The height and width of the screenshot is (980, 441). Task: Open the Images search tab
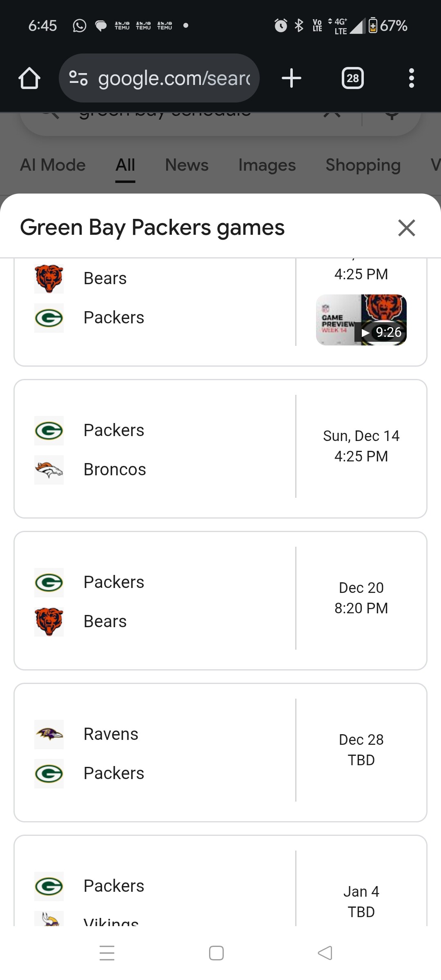pyautogui.click(x=267, y=165)
